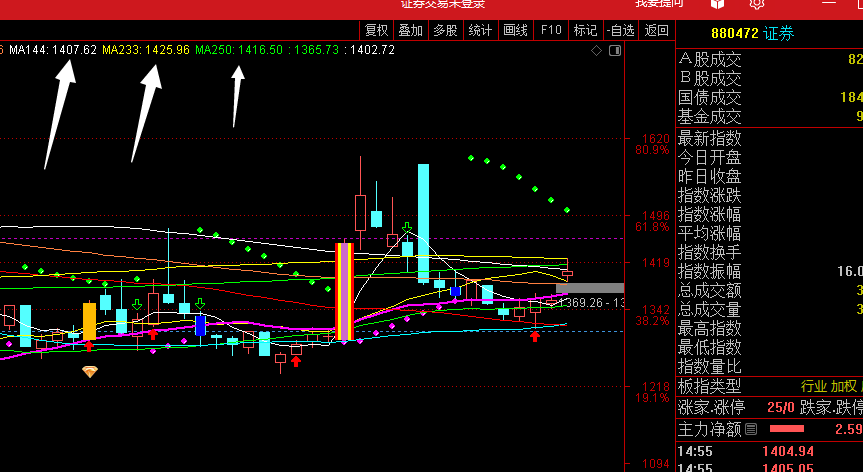This screenshot has width=863, height=472.
Task: Open the 统计 statistics option
Action: pyautogui.click(x=480, y=30)
